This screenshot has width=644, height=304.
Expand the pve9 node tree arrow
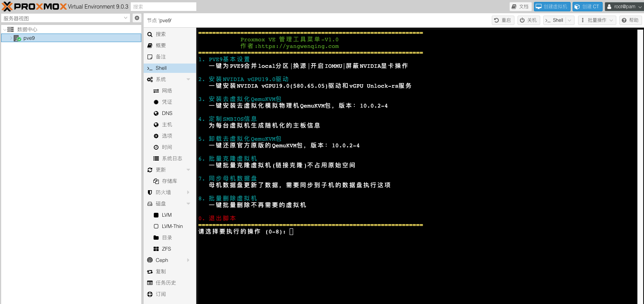(11, 38)
